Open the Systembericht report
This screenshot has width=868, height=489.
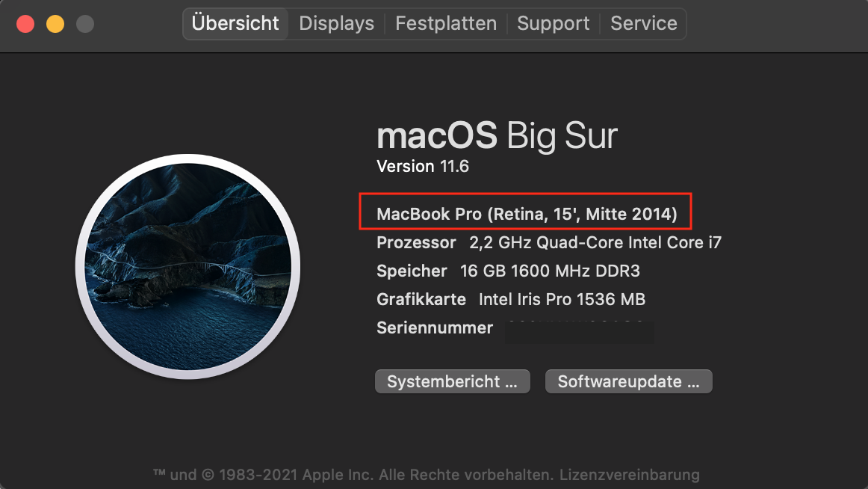tap(452, 381)
